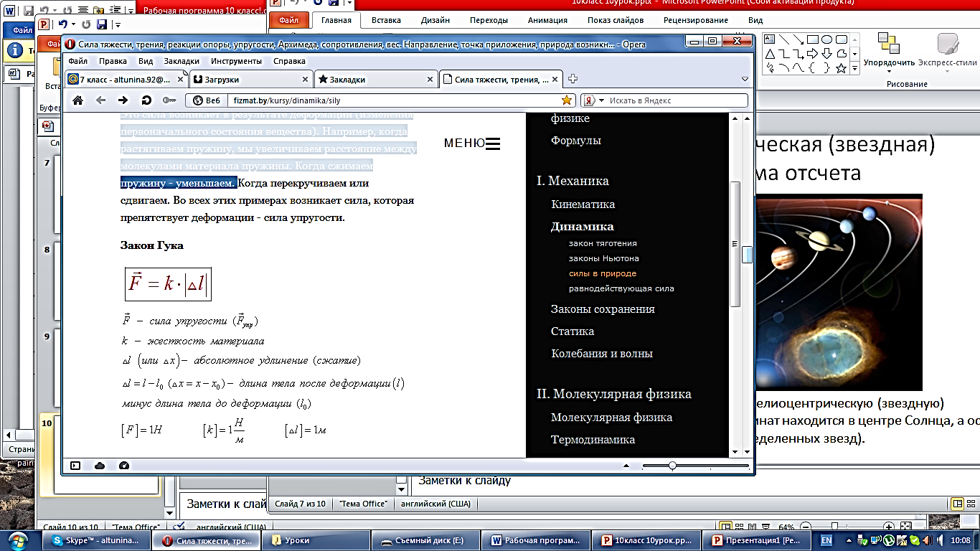Select down block arrow shape

(826, 54)
